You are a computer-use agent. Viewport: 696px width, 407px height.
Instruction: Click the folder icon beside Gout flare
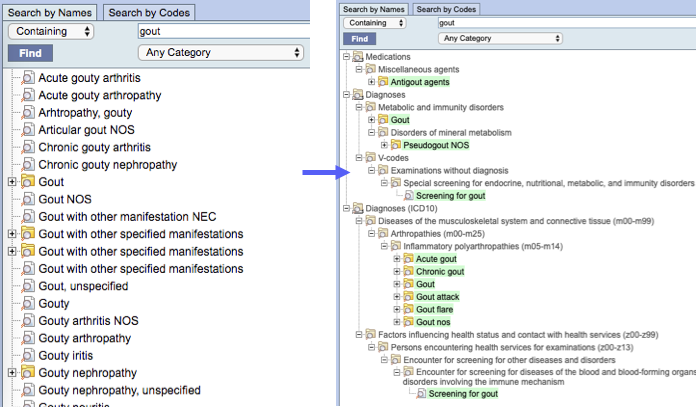coord(408,310)
